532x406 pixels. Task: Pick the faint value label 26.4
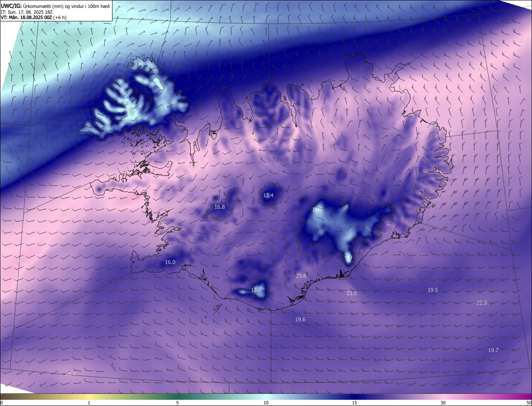(x=71, y=374)
